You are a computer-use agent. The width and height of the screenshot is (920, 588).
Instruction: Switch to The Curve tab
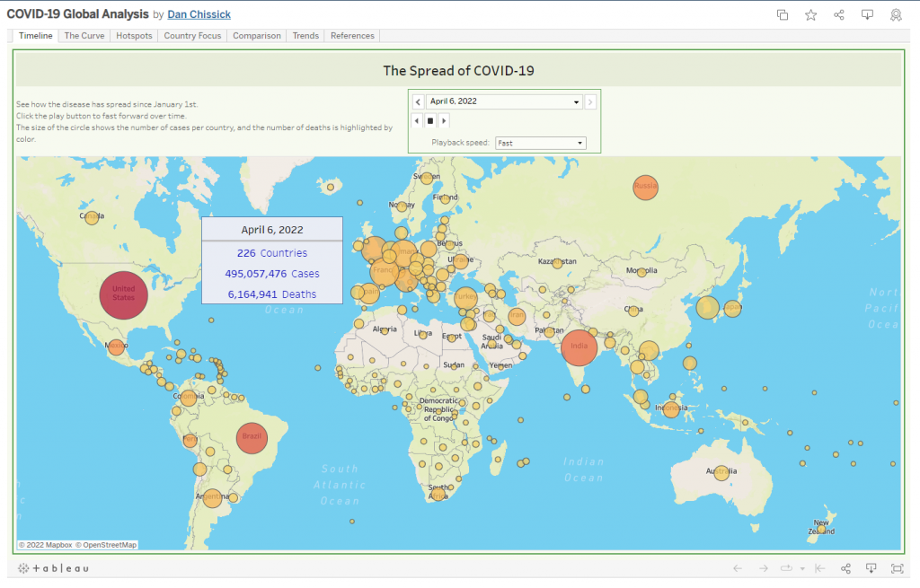(x=84, y=36)
